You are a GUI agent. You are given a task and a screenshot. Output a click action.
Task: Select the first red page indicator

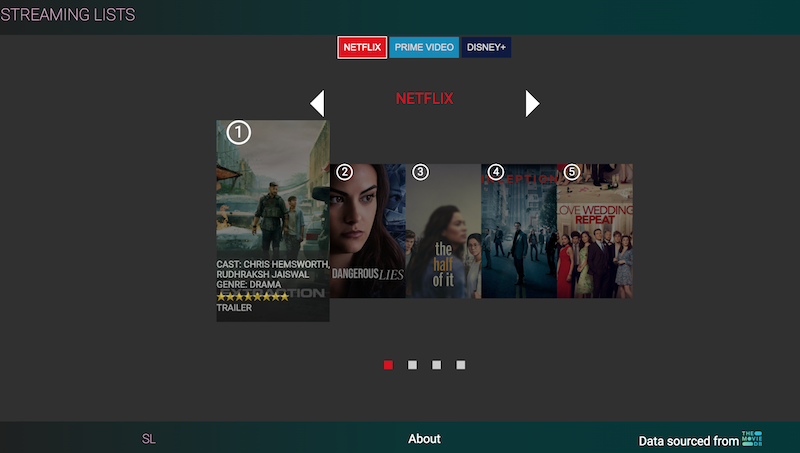click(x=388, y=365)
